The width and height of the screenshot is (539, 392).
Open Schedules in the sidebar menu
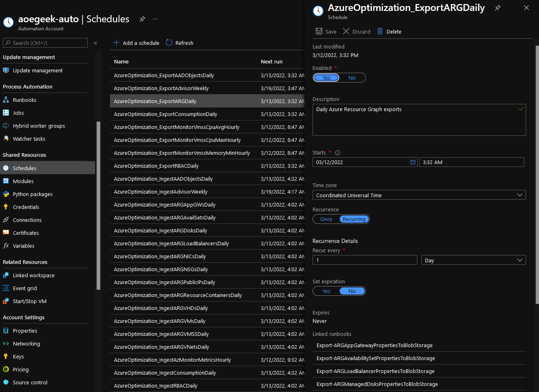(47, 168)
